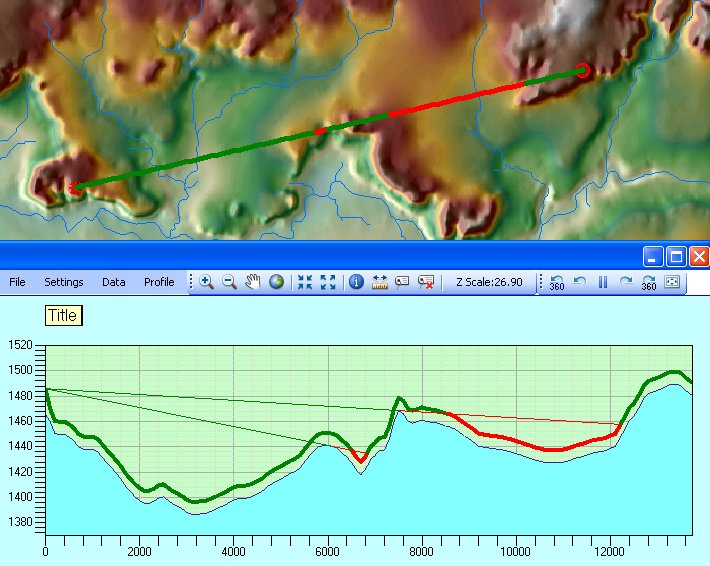Click the fixed zoom out arrows icon
710x566 pixels.
(328, 282)
